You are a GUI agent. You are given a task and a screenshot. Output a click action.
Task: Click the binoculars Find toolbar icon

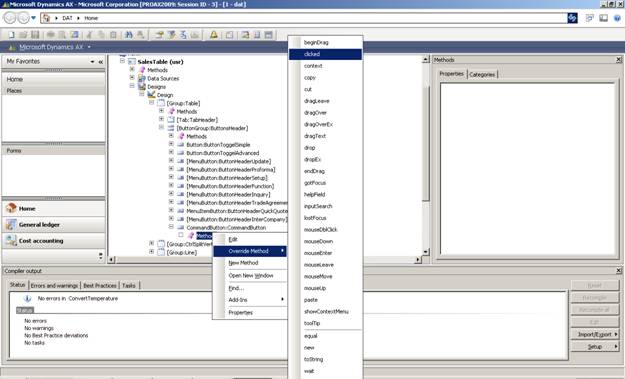point(128,35)
